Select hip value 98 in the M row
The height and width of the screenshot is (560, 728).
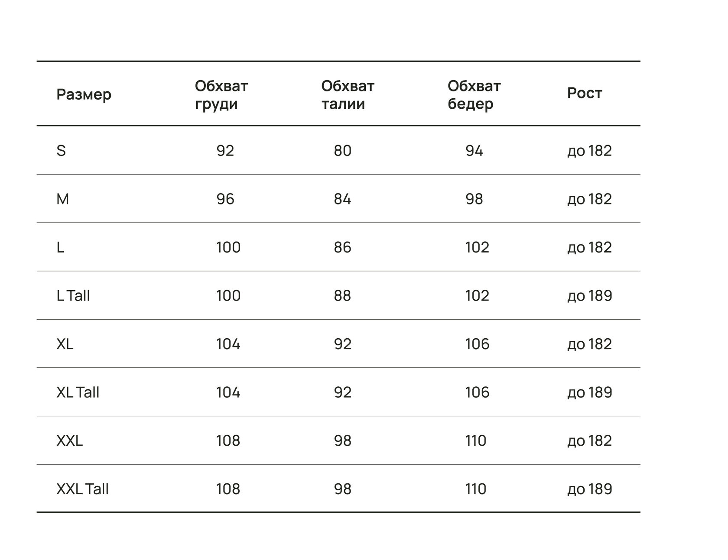click(x=474, y=199)
